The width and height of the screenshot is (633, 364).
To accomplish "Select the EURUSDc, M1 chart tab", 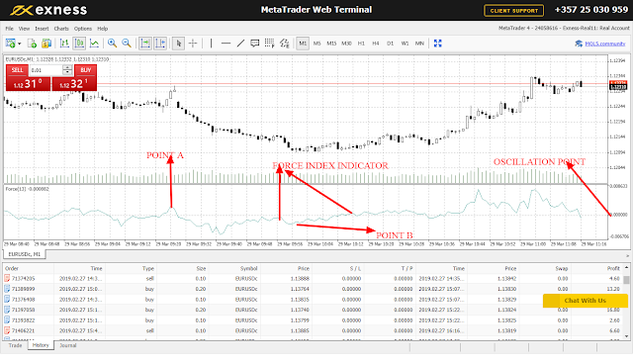I will 24,254.
